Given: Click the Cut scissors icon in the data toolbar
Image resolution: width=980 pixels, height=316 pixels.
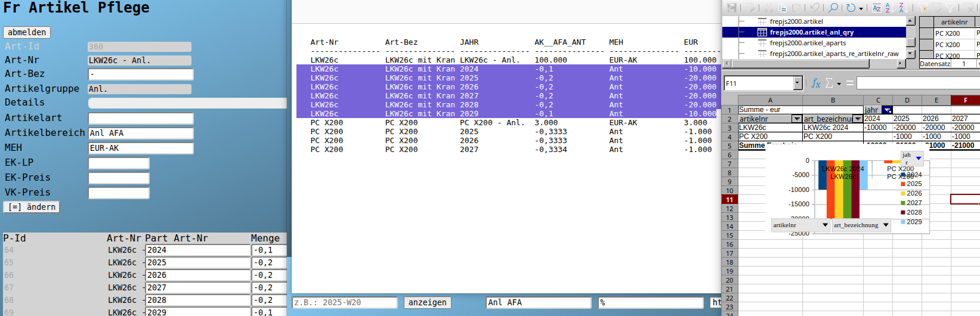Looking at the screenshot, I should pos(769,8).
